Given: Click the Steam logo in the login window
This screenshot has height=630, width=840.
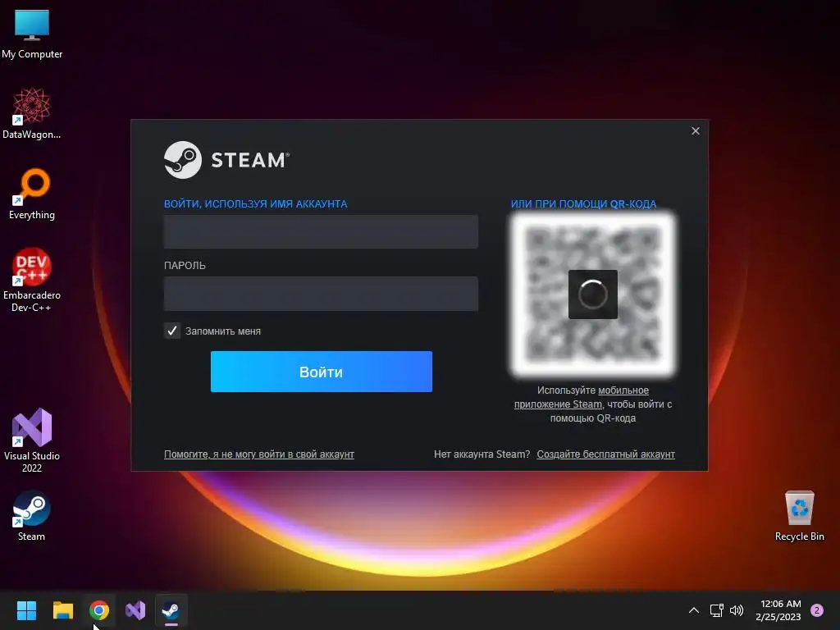Looking at the screenshot, I should coord(226,160).
